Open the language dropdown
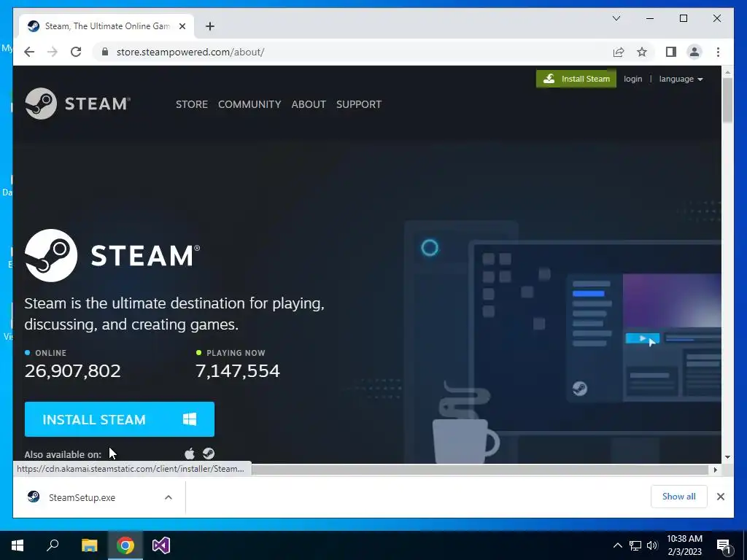 681,79
